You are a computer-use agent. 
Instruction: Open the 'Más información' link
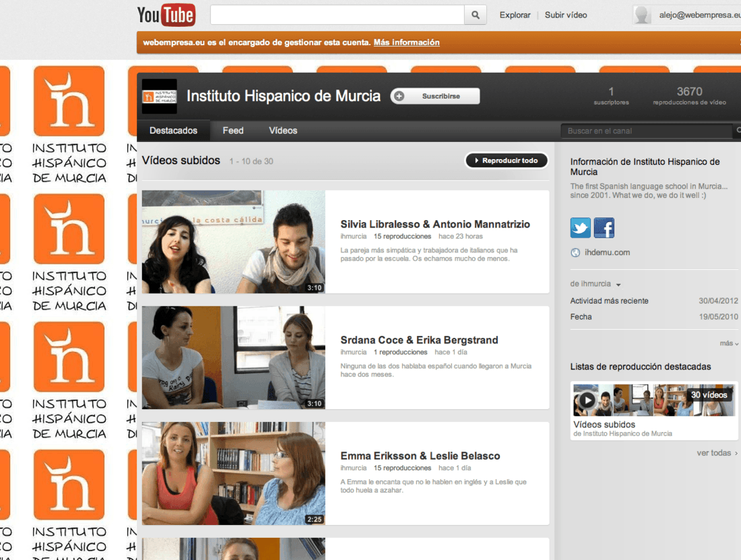point(406,42)
